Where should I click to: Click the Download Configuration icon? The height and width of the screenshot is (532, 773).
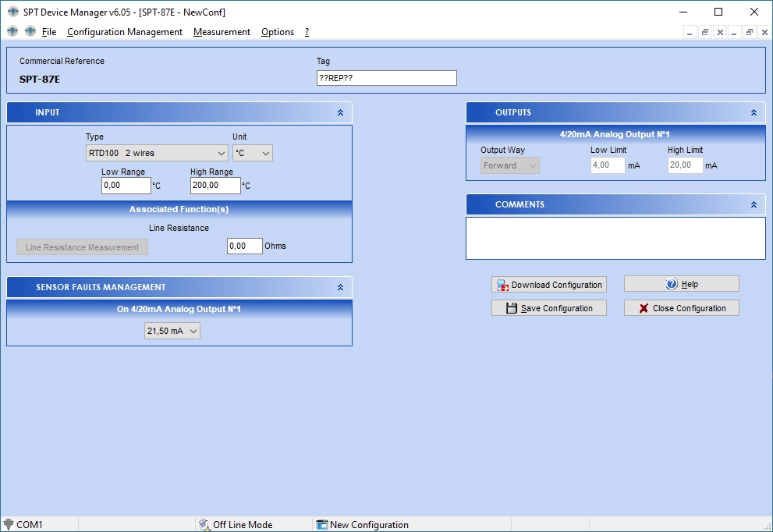pos(502,285)
